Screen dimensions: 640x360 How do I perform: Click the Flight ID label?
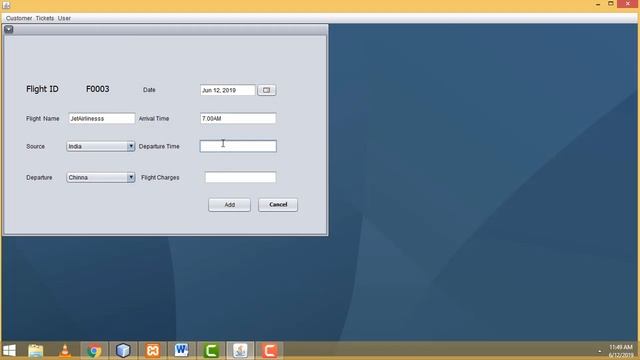coord(42,89)
